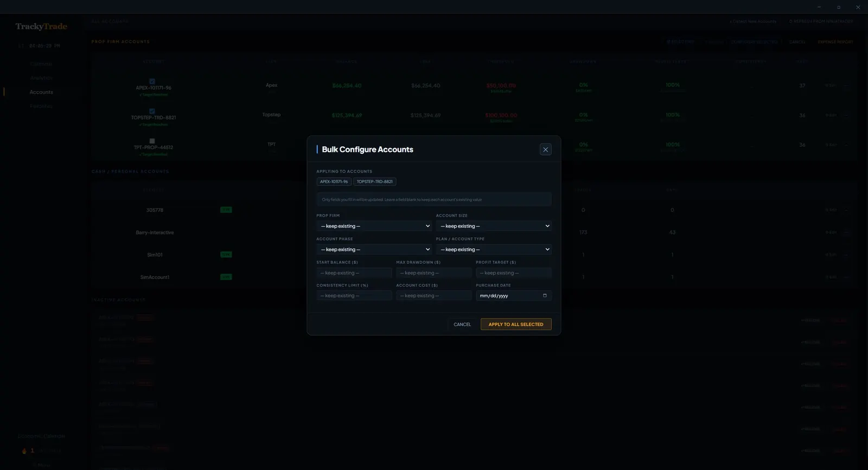
Task: Click the Profit Target ($) field
Action: coord(514,273)
